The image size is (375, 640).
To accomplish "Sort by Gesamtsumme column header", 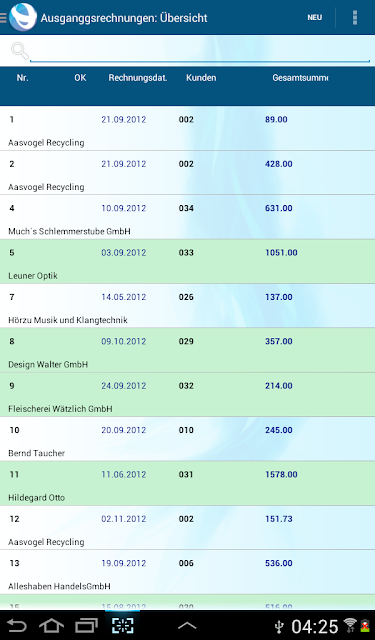I will tap(300, 78).
